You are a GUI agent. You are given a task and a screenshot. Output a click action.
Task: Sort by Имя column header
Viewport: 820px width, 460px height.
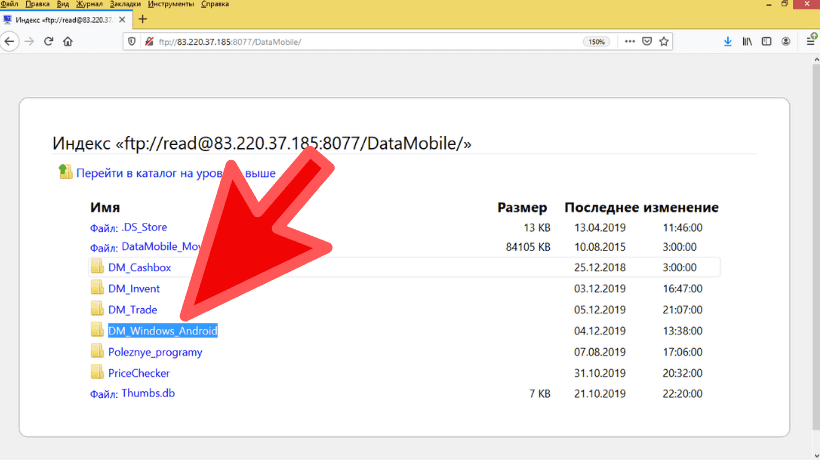pos(105,208)
